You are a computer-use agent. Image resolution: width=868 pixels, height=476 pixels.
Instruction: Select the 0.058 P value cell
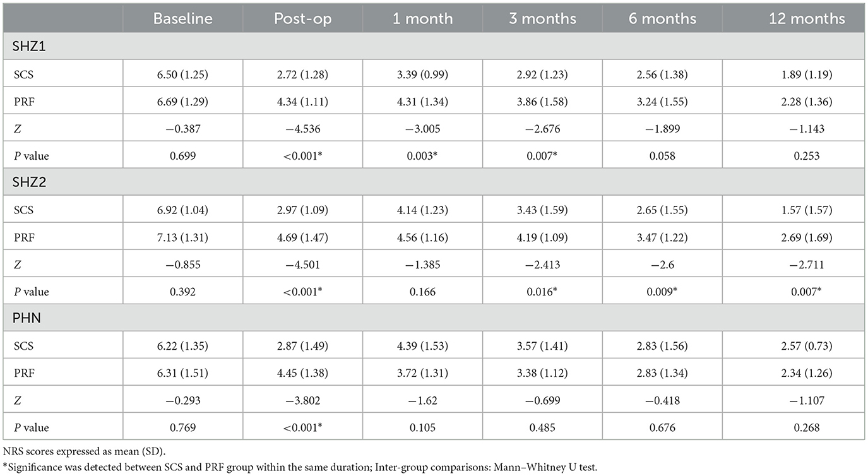tap(663, 156)
